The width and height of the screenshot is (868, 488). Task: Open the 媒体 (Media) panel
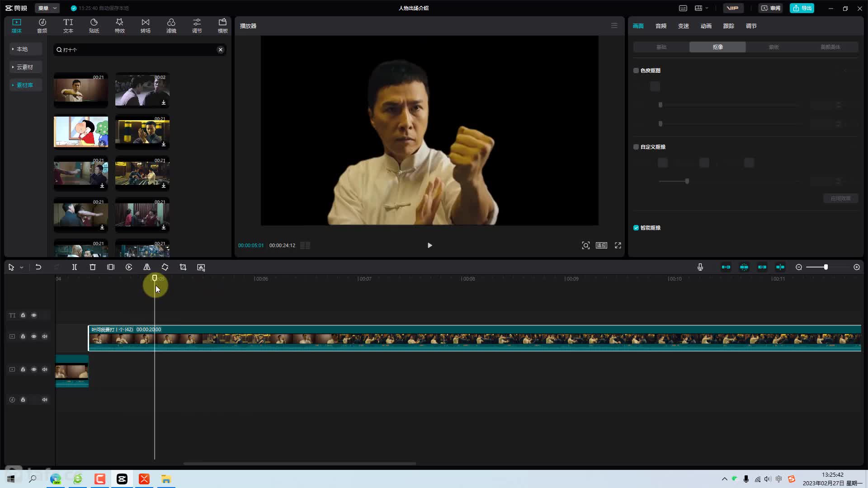(x=17, y=26)
